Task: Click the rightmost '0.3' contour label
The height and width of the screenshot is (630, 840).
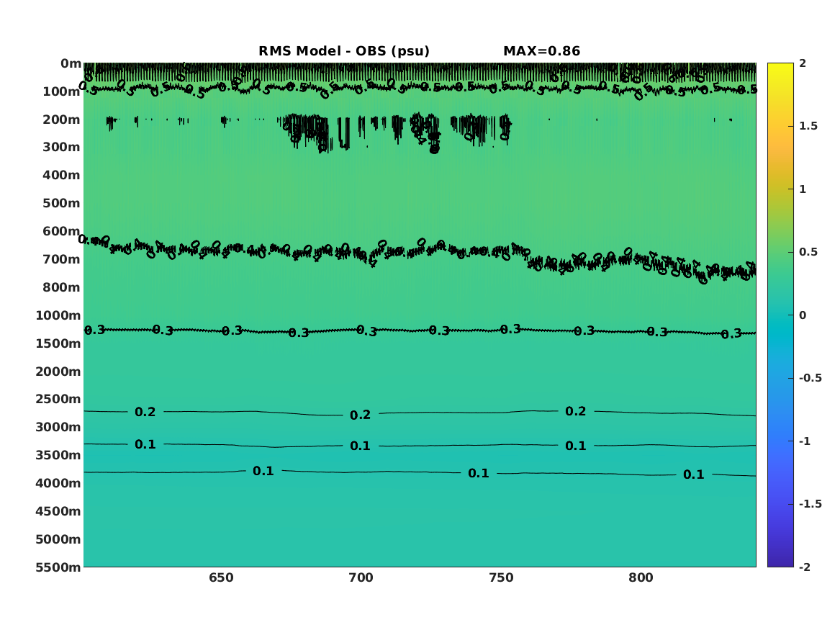Action: coord(731,334)
